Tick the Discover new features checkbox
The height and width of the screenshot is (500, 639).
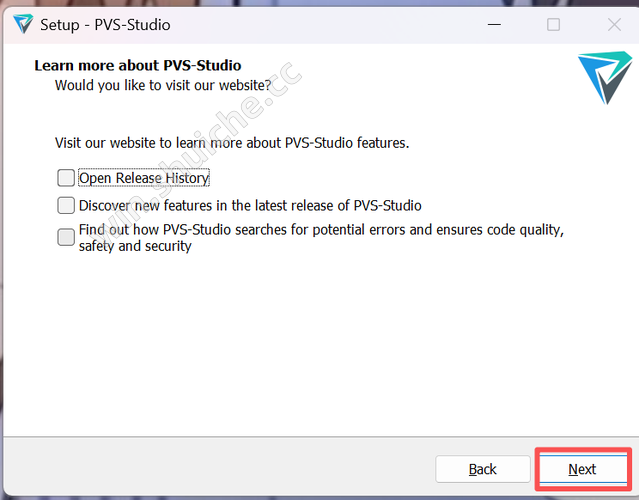click(66, 205)
